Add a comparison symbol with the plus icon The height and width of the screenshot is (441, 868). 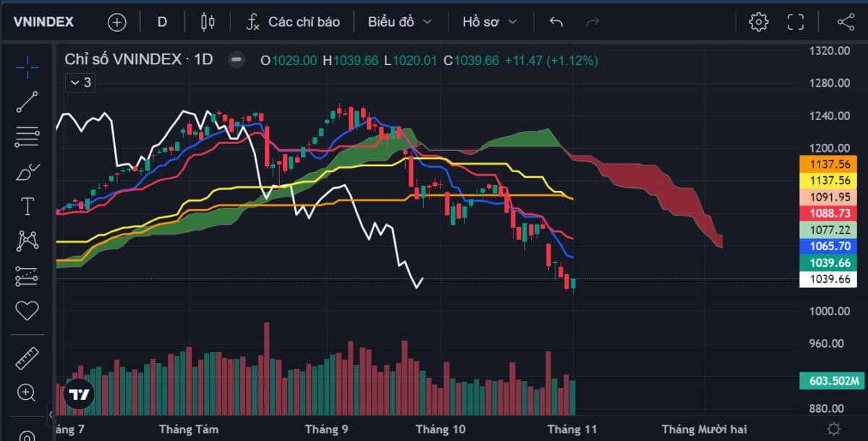[116, 22]
